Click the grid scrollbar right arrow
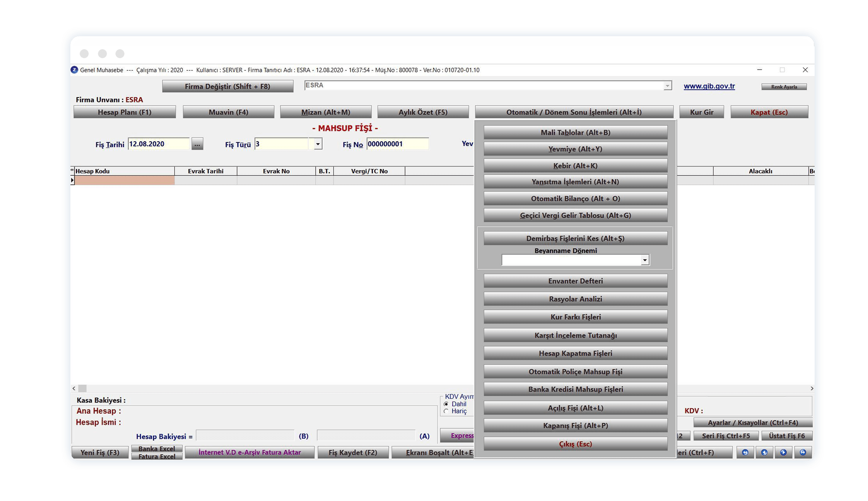The width and height of the screenshot is (868, 501). pyautogui.click(x=812, y=388)
